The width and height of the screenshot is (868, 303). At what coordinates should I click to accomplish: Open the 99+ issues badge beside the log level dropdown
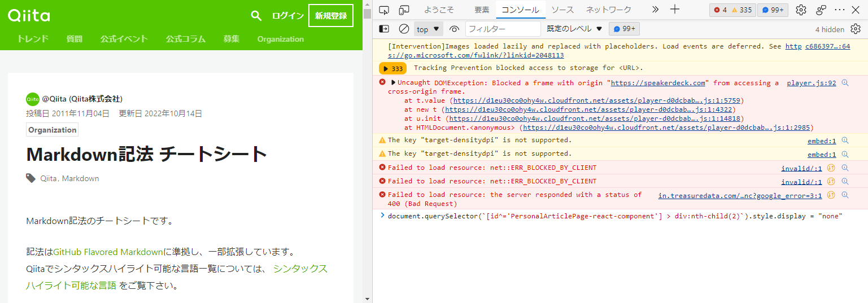[624, 29]
